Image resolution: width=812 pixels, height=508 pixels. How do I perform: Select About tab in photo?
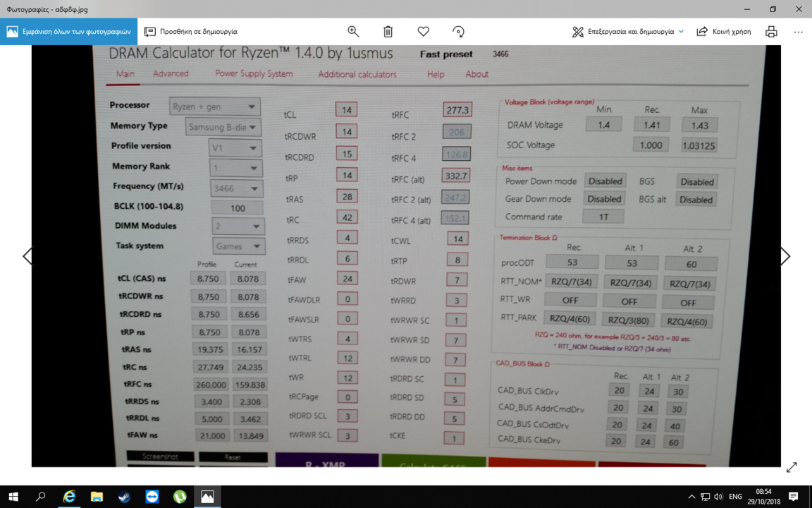477,74
